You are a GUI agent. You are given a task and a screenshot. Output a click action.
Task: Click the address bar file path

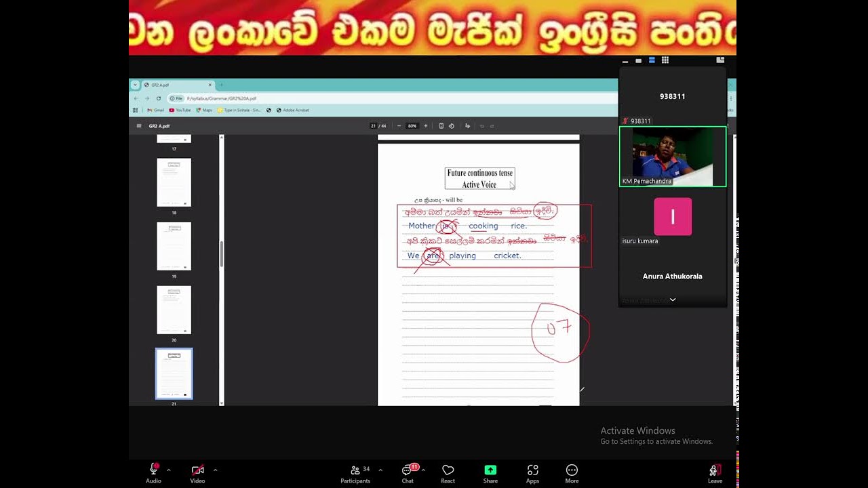click(x=222, y=98)
